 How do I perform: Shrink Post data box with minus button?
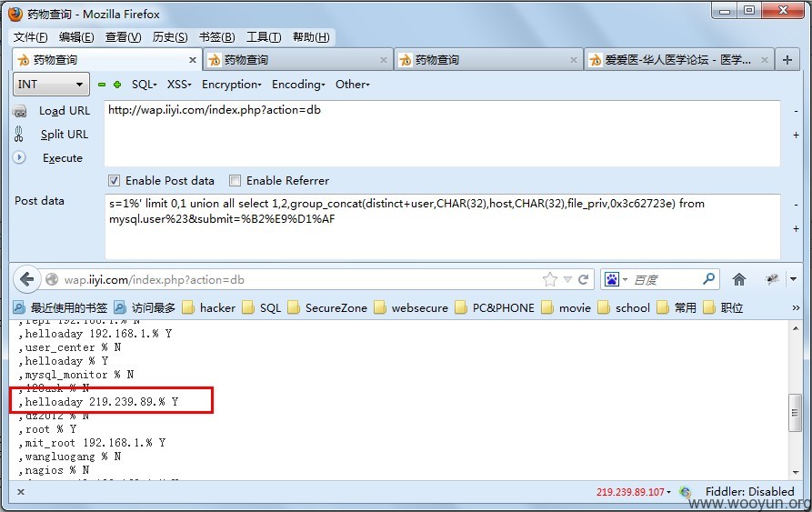[796, 205]
